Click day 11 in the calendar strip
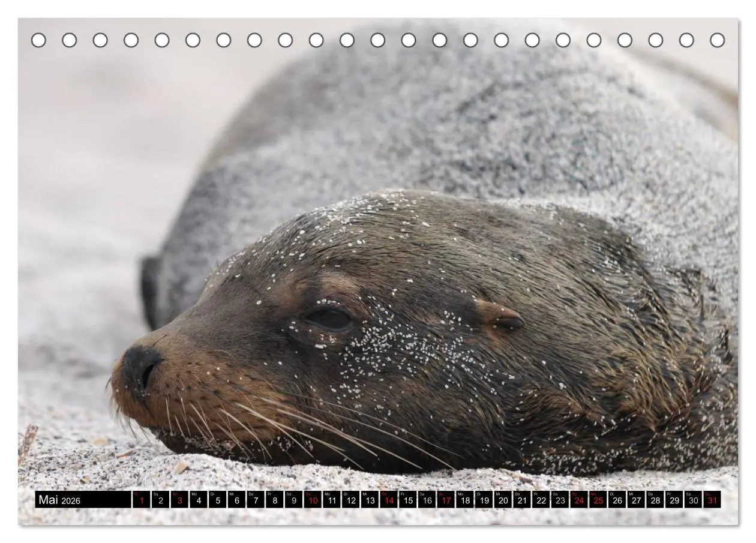The height and width of the screenshot is (543, 756). pyautogui.click(x=332, y=499)
